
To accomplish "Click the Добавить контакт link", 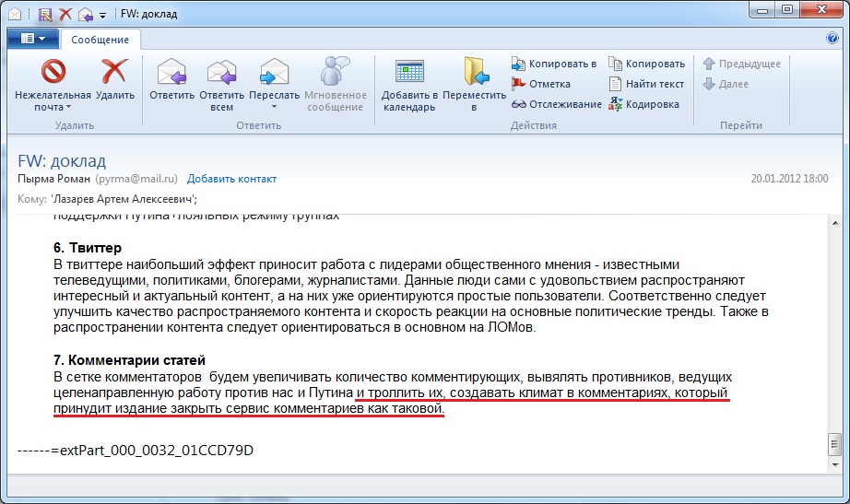I will coord(231,179).
